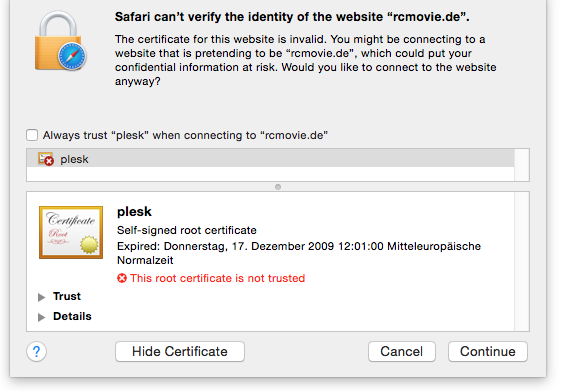Select the plesk row in certificate chain

270,159
